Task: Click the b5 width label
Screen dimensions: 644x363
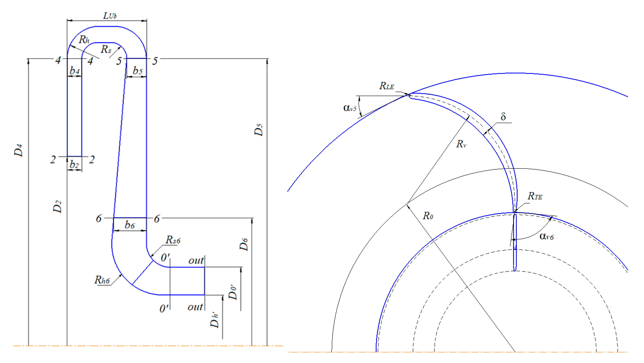Action: [138, 71]
